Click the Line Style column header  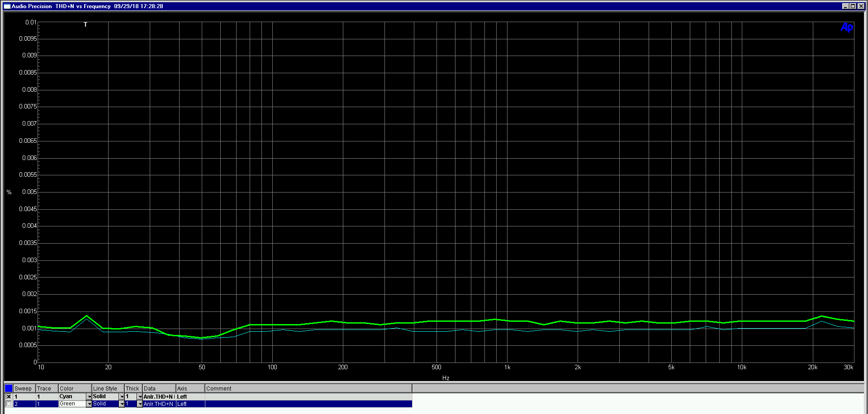[108, 388]
